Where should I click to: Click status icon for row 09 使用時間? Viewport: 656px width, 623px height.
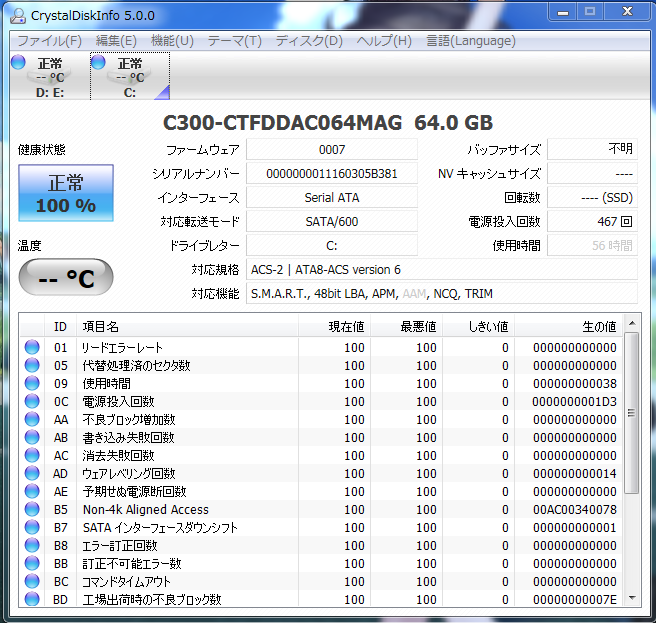pyautogui.click(x=32, y=383)
